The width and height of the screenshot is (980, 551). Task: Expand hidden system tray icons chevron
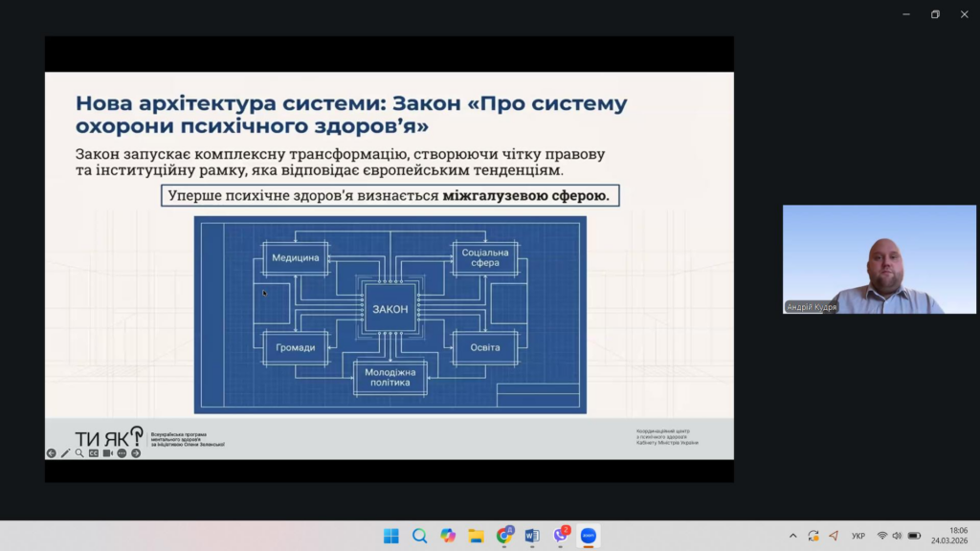[792, 536]
